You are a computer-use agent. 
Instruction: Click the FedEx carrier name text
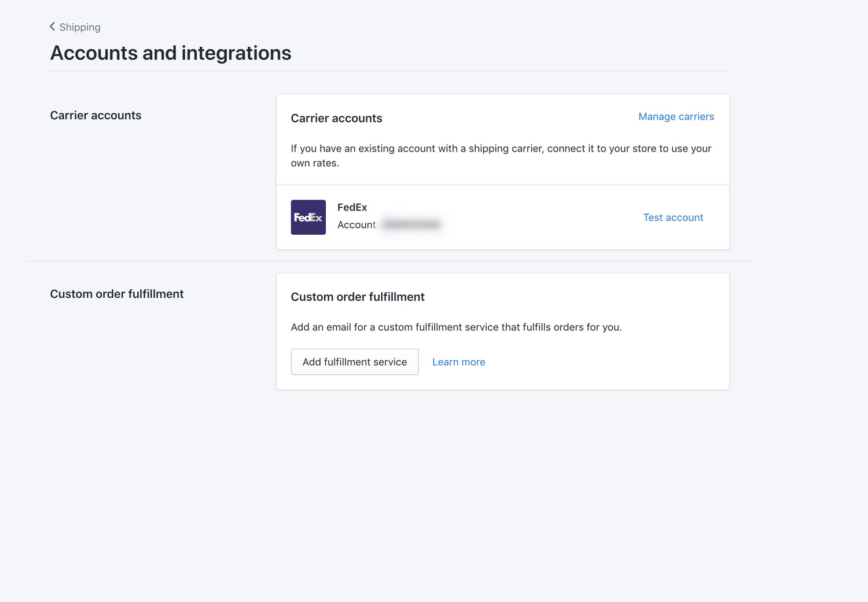click(352, 207)
